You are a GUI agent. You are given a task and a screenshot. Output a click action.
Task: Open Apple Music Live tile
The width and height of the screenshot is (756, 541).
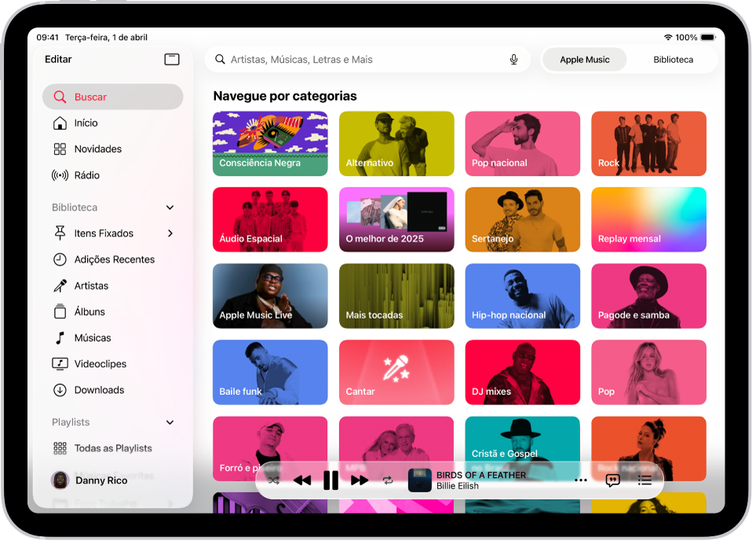(x=270, y=296)
